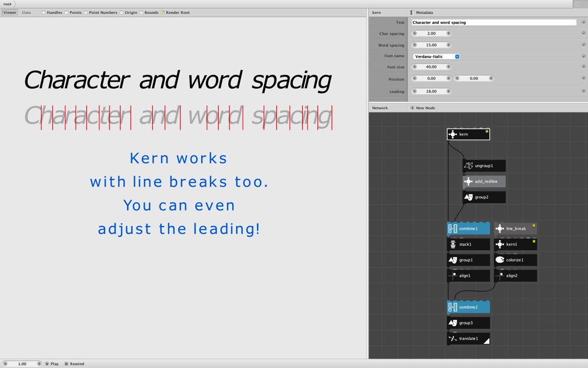
Task: Click the stack1 node icon
Action: tap(453, 244)
